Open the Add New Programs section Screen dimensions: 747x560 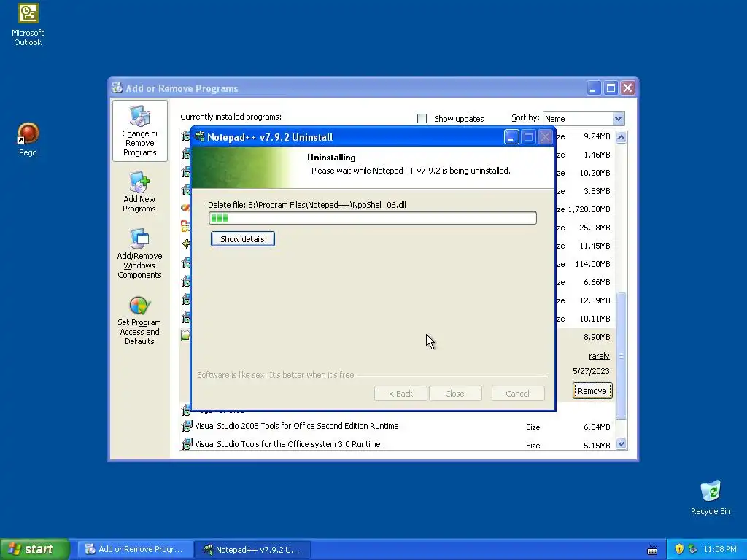139,192
